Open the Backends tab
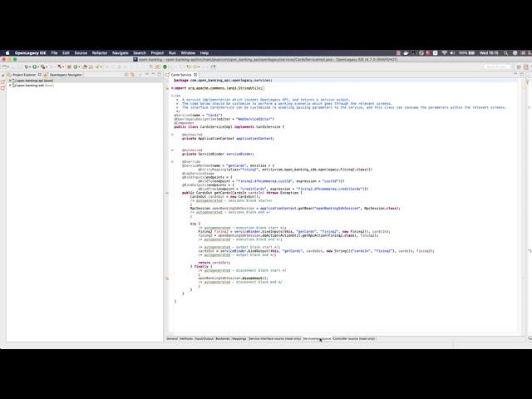This screenshot has width=532, height=399. pos(223,338)
